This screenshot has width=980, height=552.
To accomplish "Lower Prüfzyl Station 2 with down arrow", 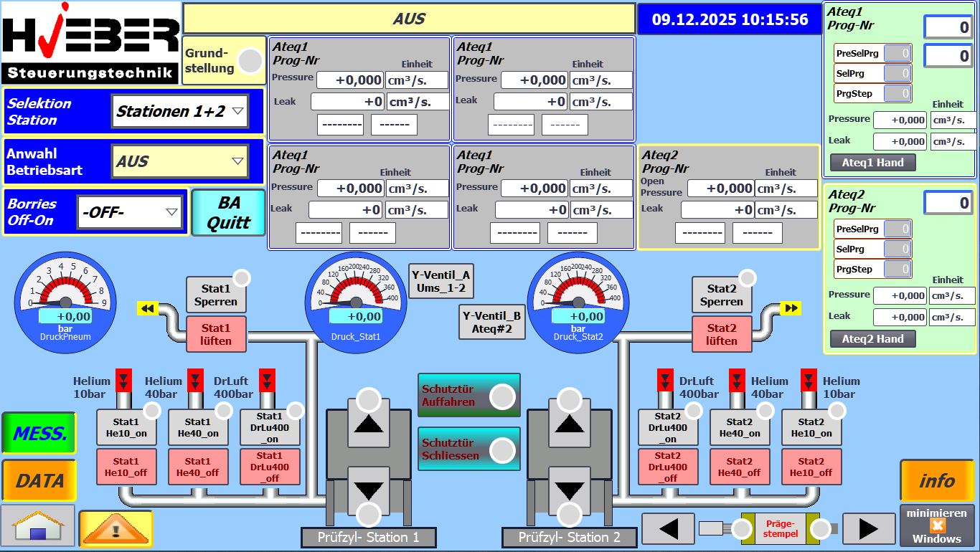I will click(570, 491).
